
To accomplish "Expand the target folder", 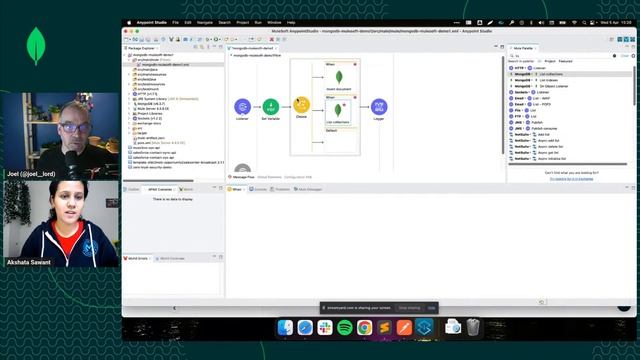I will tap(129, 133).
